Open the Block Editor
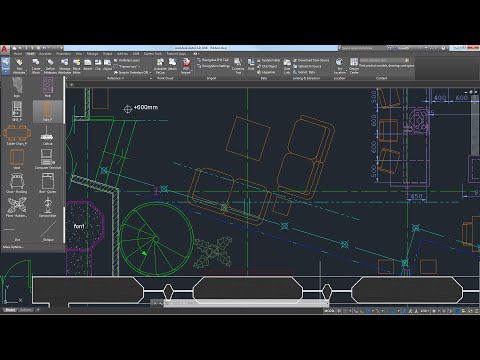The width and height of the screenshot is (480, 360). click(x=77, y=65)
